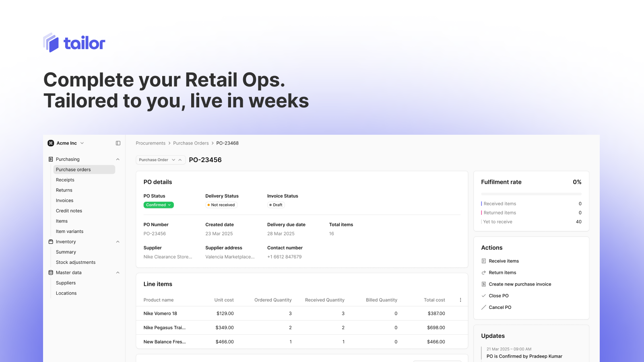Toggle the sidebar panel icon
Viewport: 644px width, 362px height.
click(x=118, y=143)
